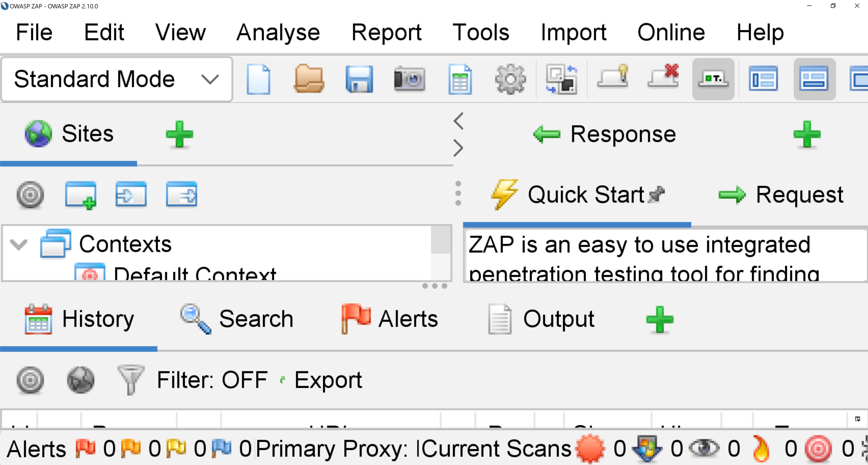868x465 pixels.
Task: Open the session properties
Action: point(460,79)
